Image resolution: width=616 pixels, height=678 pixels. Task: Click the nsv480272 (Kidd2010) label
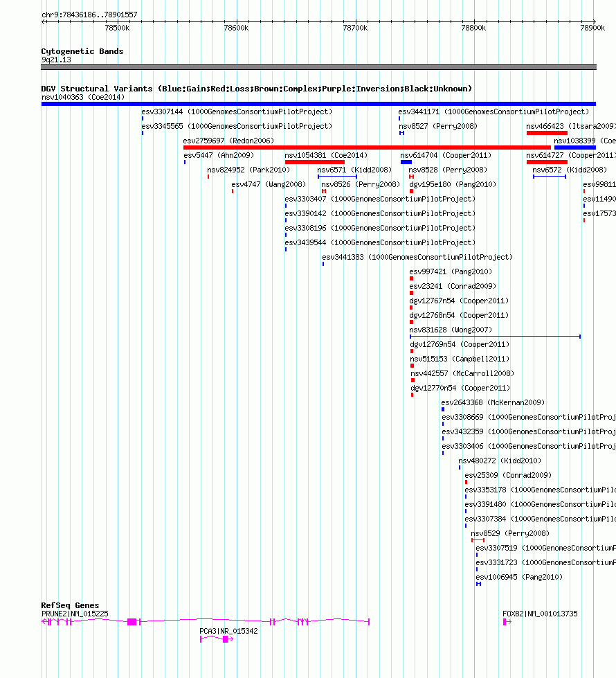(x=500, y=461)
